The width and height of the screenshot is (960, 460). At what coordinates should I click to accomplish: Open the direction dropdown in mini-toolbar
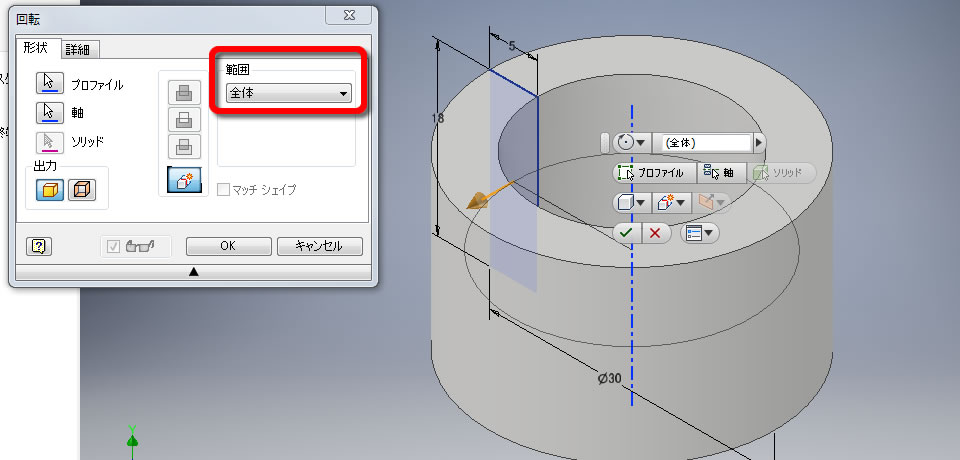(x=710, y=203)
